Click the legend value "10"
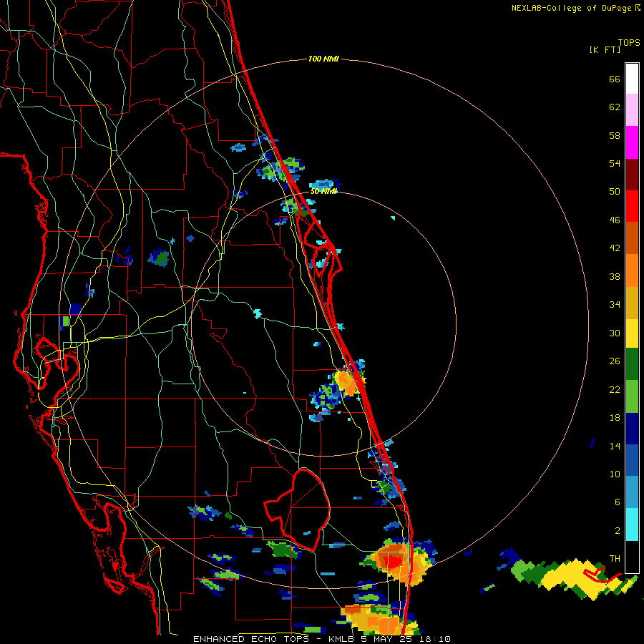Screen dimensions: 644x644 pyautogui.click(x=615, y=474)
